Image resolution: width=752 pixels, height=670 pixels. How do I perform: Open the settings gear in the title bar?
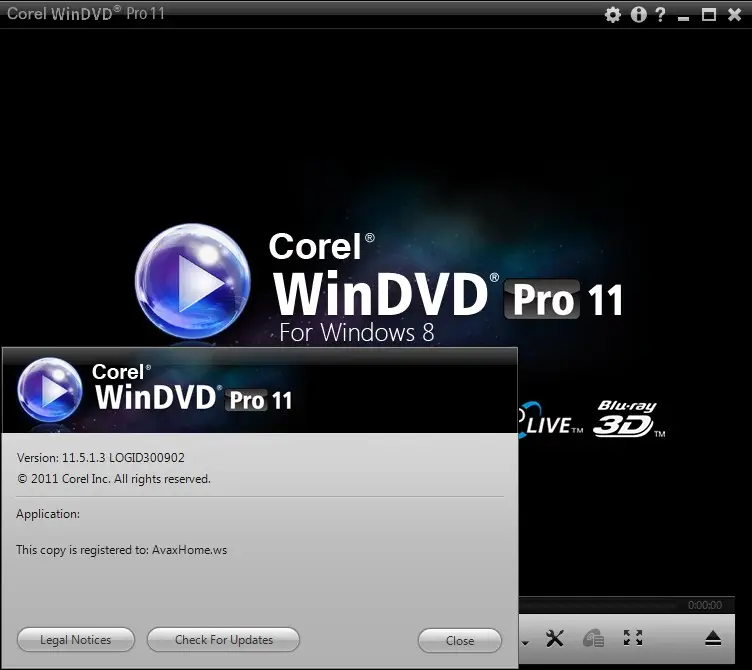coord(612,15)
